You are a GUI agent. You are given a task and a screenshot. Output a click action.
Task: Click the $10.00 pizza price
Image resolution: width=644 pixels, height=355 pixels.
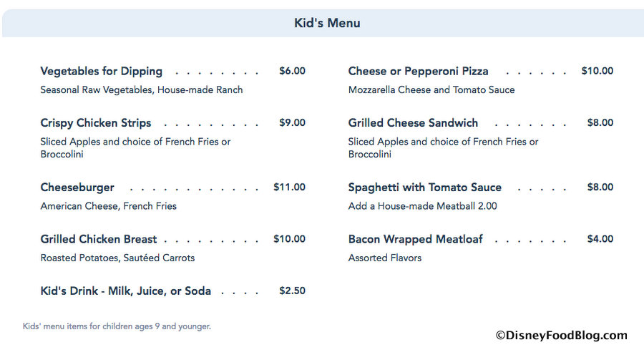click(597, 71)
